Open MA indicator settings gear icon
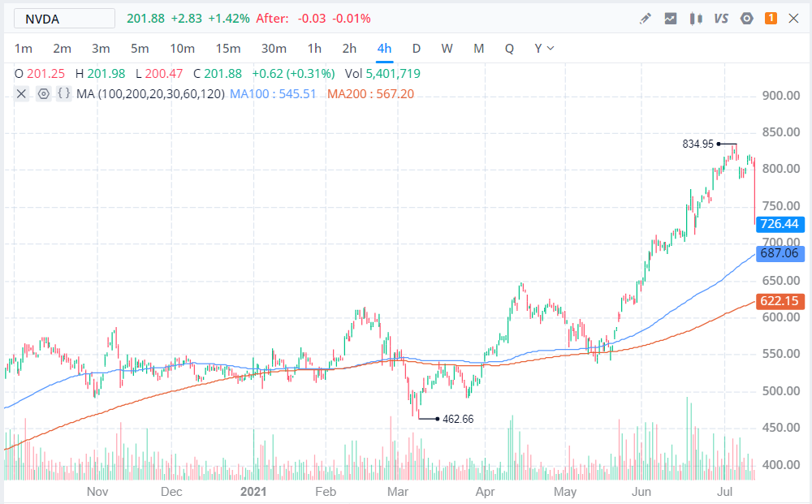812x504 pixels. coord(44,93)
